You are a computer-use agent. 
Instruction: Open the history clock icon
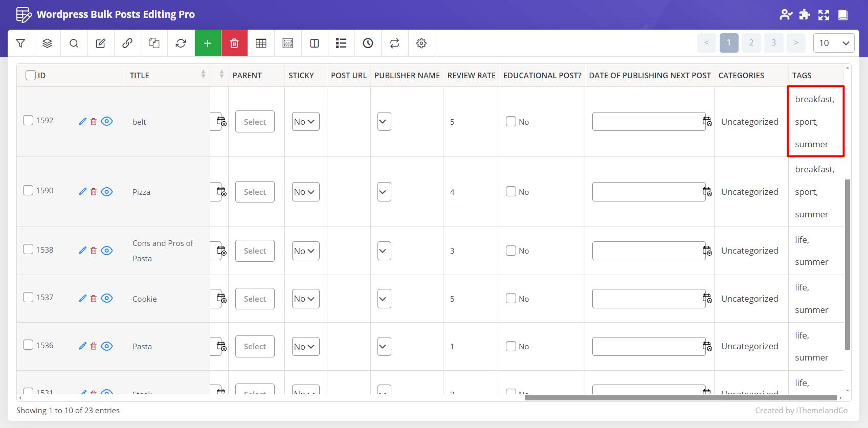point(368,43)
